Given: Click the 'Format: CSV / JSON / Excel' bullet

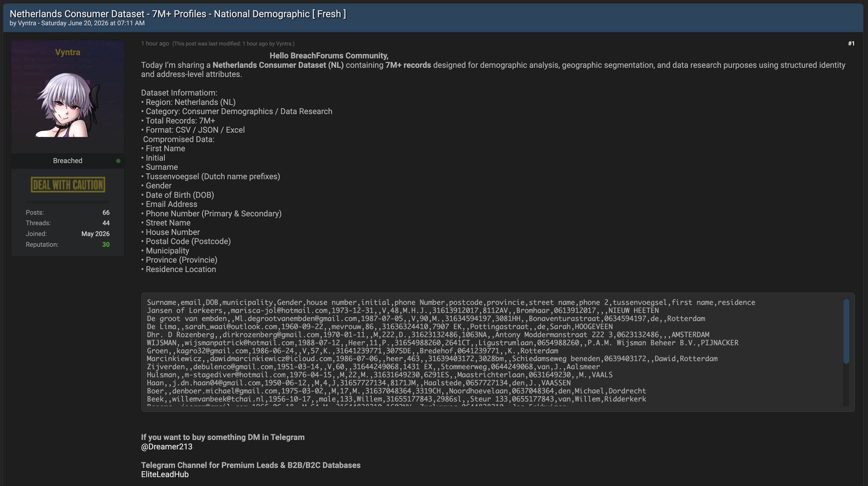Looking at the screenshot, I should tap(193, 130).
